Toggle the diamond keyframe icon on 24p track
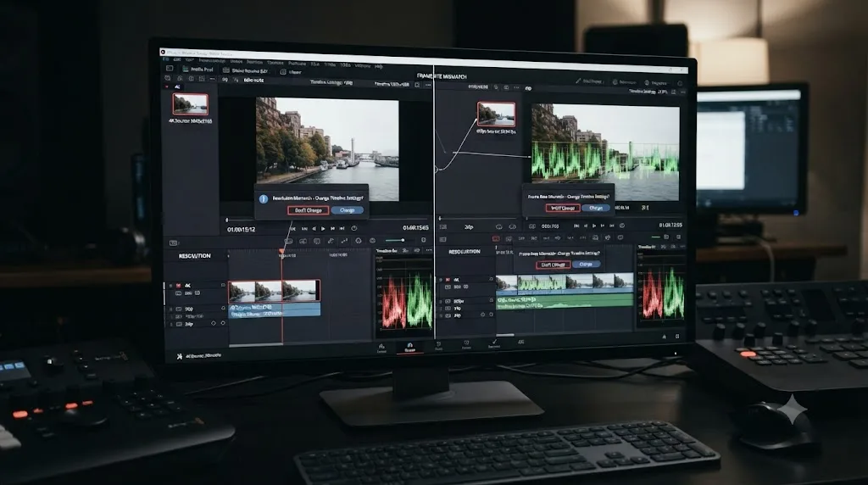Viewport: 868px width, 485px height. pyautogui.click(x=214, y=323)
